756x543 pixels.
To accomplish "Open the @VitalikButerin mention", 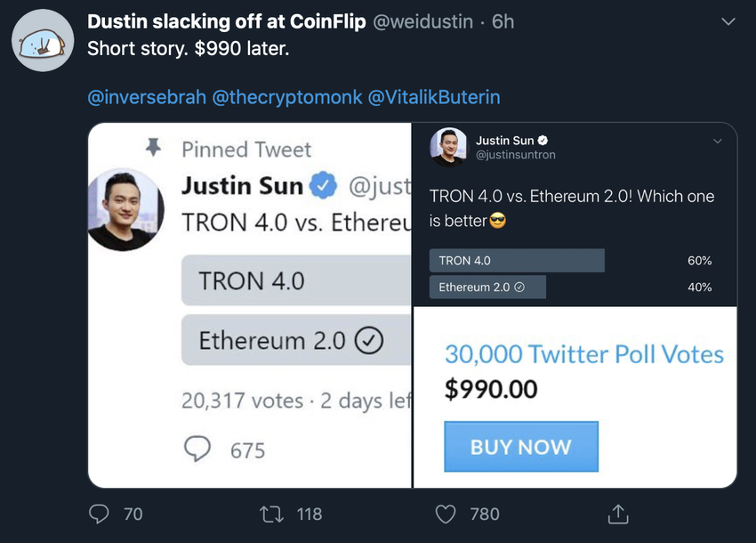I will tap(434, 97).
